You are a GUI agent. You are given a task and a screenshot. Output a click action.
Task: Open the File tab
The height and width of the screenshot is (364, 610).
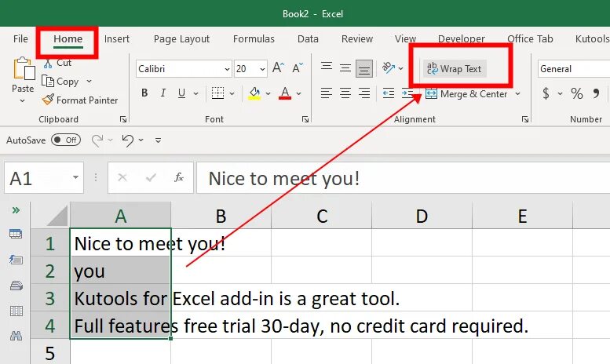[20, 39]
